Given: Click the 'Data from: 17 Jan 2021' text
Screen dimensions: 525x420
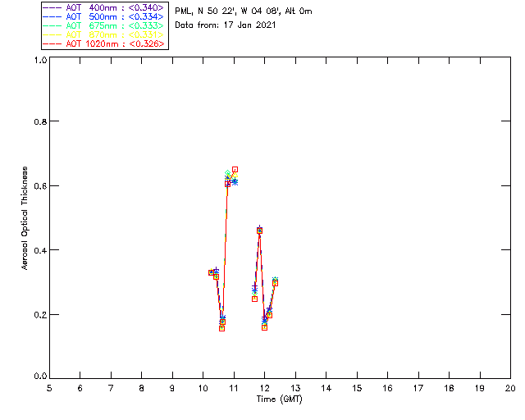Looking at the screenshot, I should point(226,25).
